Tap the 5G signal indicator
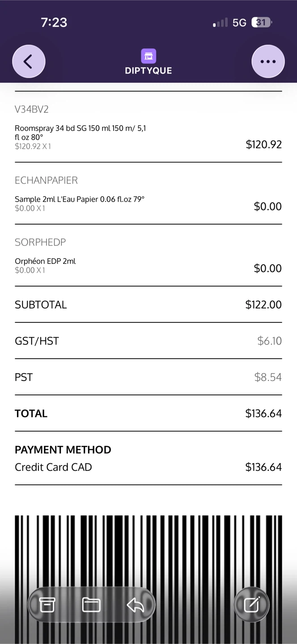Screen dimensions: 297x644 (239, 23)
